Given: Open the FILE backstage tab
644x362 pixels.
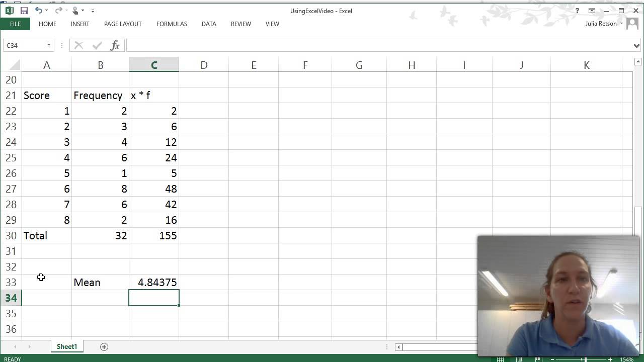Looking at the screenshot, I should click(x=15, y=24).
